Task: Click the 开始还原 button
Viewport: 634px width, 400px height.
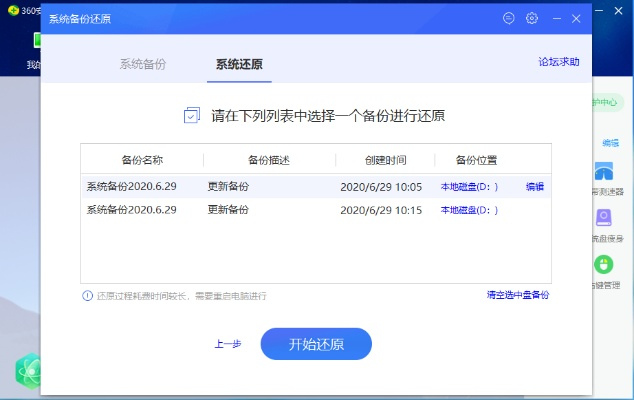Action: (316, 344)
